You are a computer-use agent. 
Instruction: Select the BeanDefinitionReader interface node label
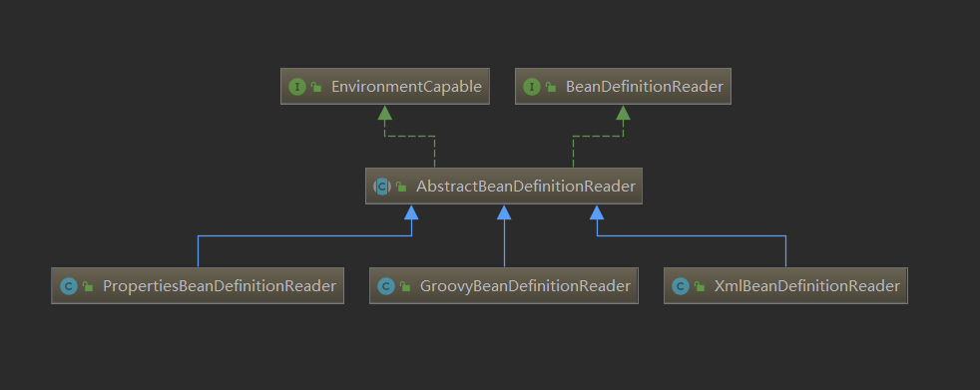pyautogui.click(x=645, y=87)
